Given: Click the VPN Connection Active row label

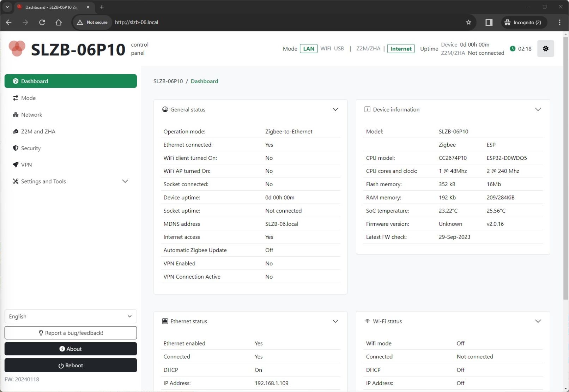Looking at the screenshot, I should click(x=192, y=277).
